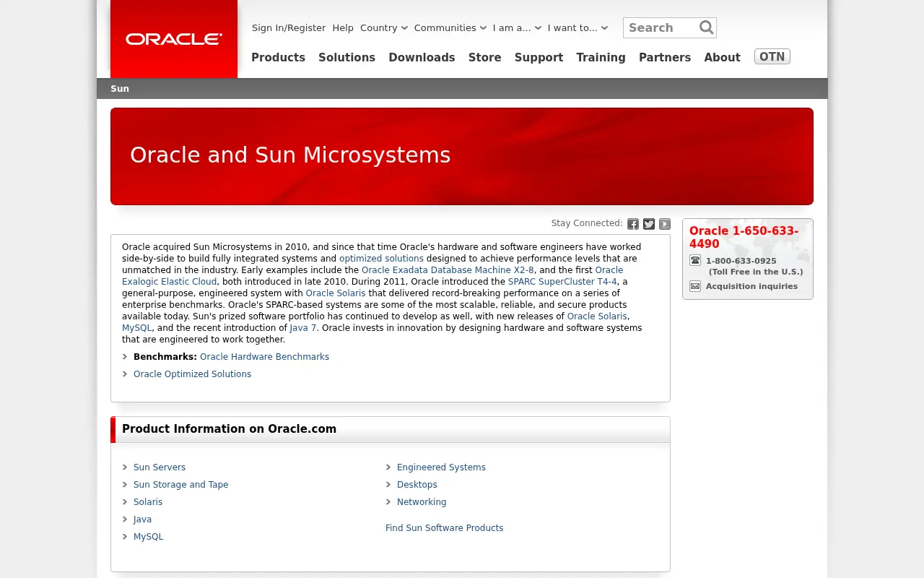Open the Solutions menu
Image resolution: width=924 pixels, height=578 pixels.
[x=346, y=57]
